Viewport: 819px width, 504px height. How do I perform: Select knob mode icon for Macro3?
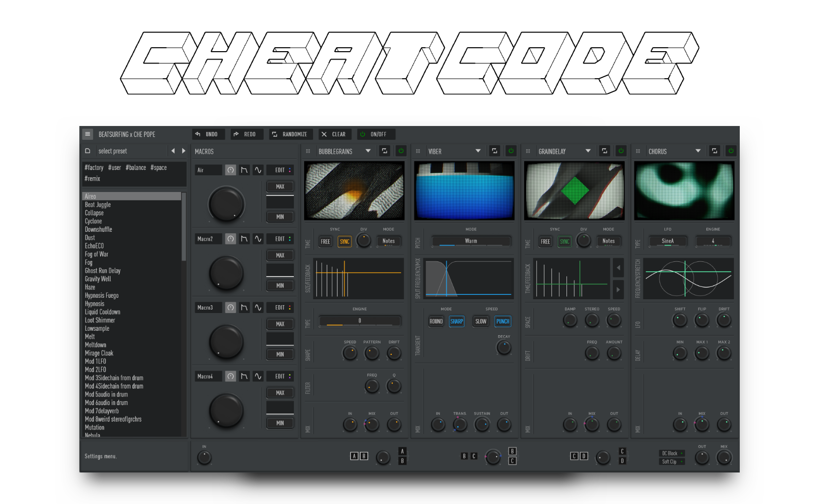pos(230,308)
